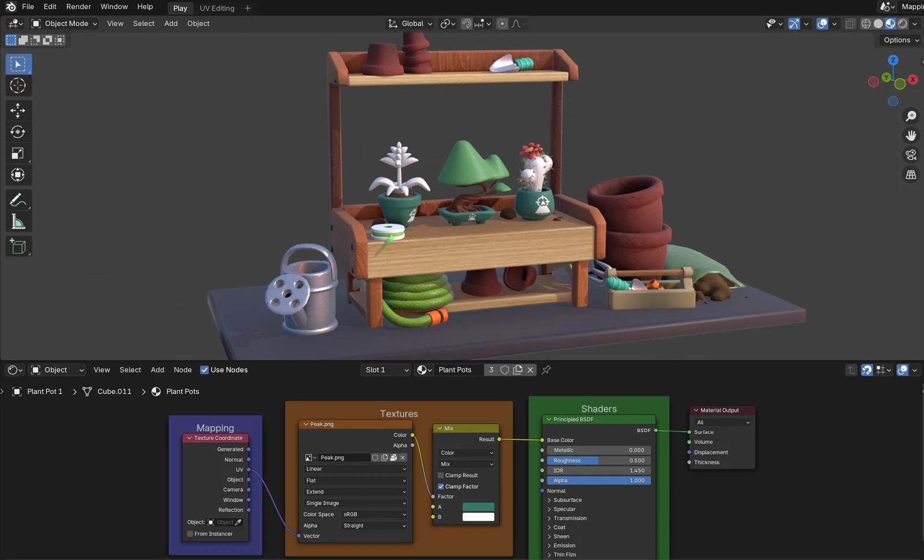Open the Slot 1 material dropdown
The height and width of the screenshot is (560, 924).
[386, 370]
